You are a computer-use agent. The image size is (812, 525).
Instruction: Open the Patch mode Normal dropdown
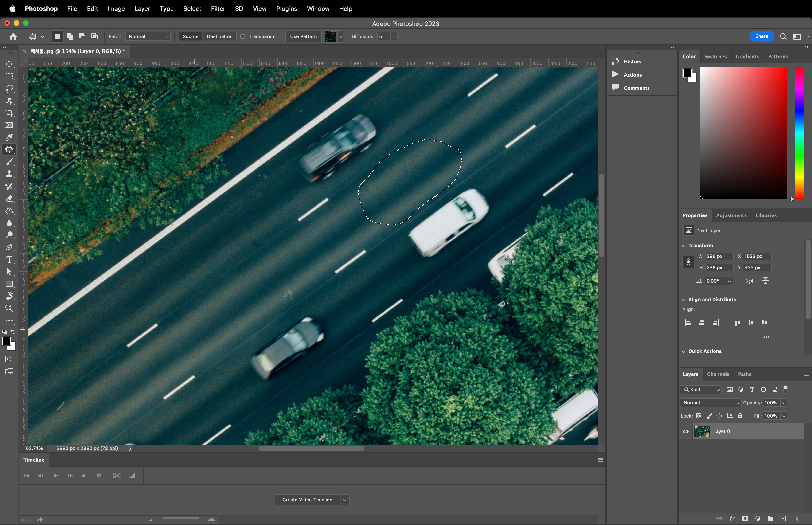148,36
